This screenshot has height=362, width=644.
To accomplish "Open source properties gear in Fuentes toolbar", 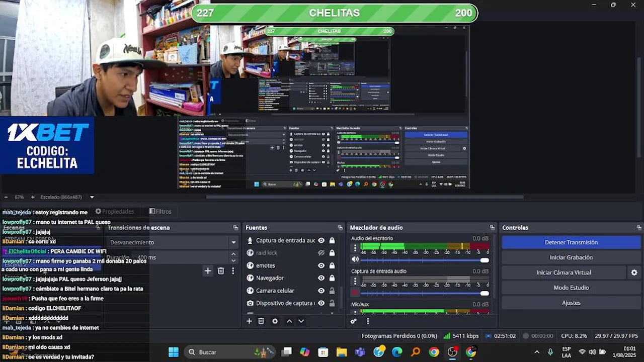I will coord(275,321).
